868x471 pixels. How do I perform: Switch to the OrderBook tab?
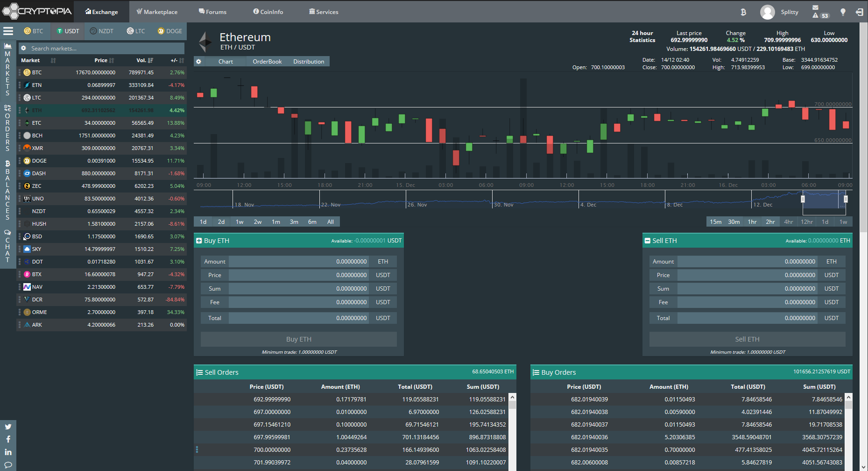coord(267,61)
